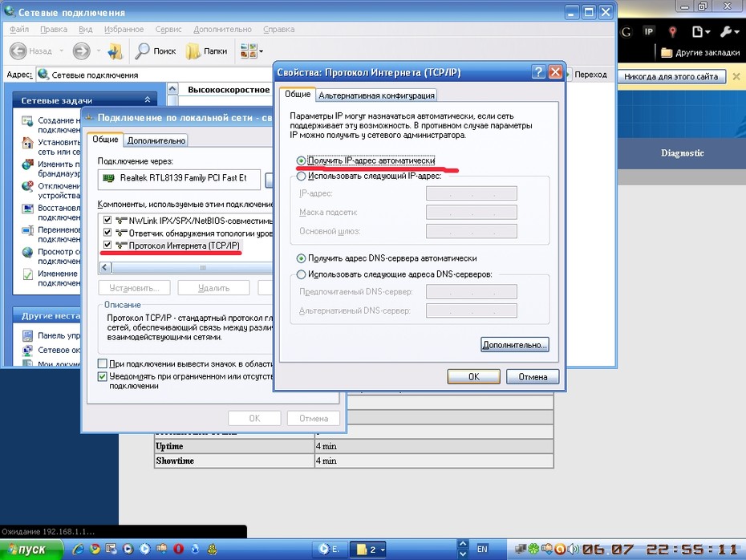Toggle Ответчик обнаружения топологии checkbox

(x=107, y=233)
